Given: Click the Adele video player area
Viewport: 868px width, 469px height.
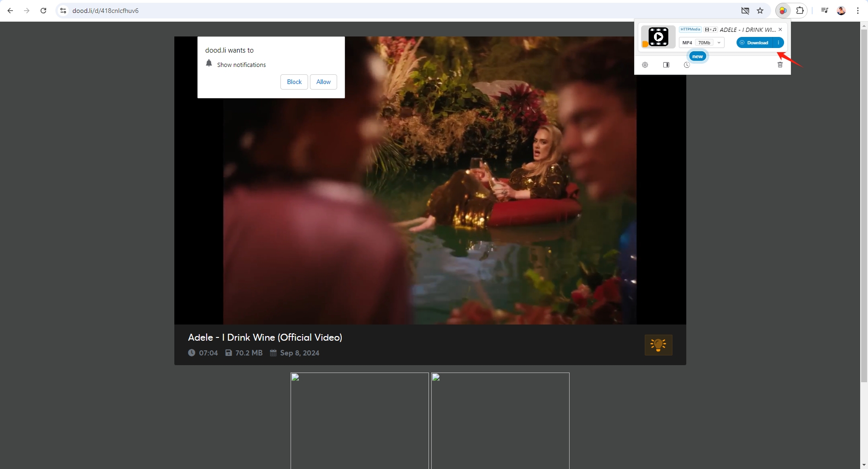Looking at the screenshot, I should [430, 180].
